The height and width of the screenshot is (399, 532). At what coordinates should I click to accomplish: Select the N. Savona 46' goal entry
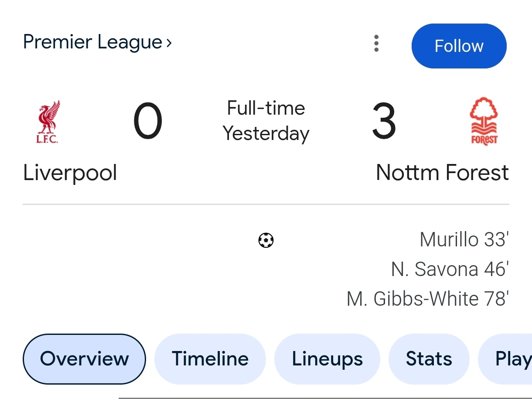[x=450, y=269]
